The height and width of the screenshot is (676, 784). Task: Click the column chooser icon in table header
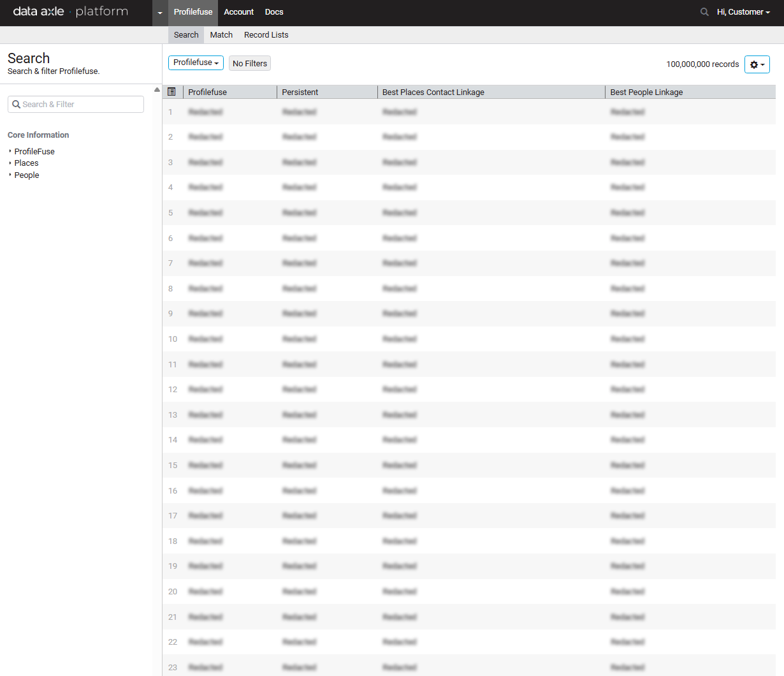pos(171,92)
